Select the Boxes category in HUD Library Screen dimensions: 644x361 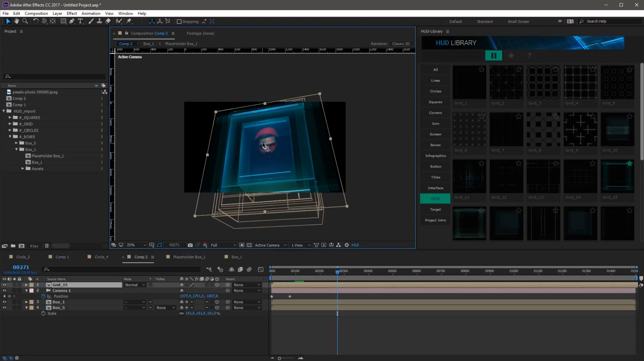435,145
